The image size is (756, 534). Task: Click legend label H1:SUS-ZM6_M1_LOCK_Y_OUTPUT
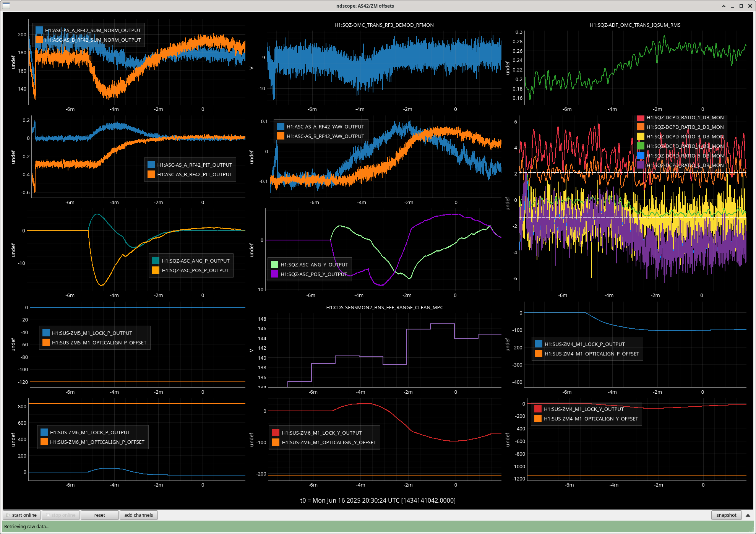[x=322, y=433]
